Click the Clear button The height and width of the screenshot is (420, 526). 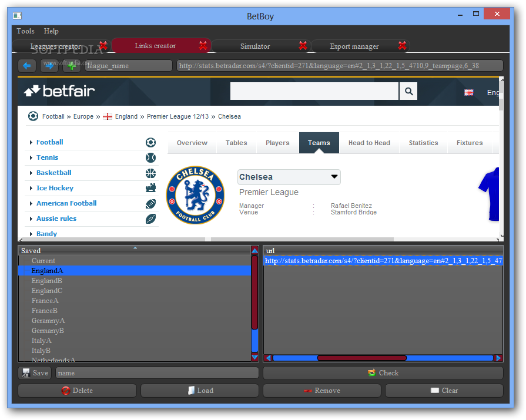click(444, 391)
